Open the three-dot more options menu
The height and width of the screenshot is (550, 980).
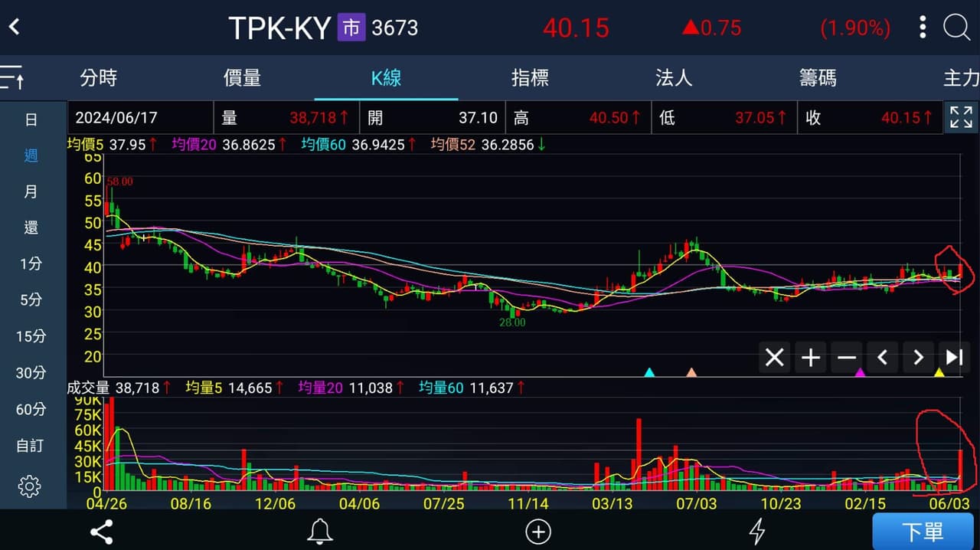[x=923, y=28]
